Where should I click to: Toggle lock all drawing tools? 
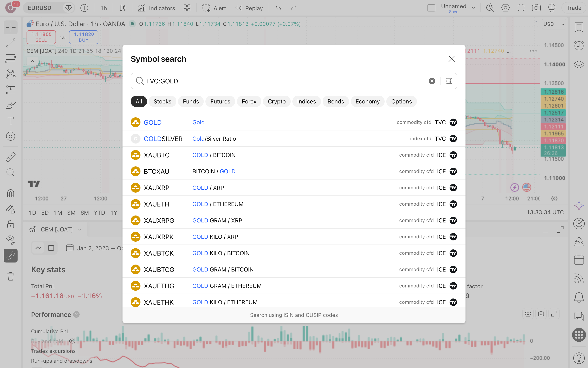click(x=10, y=224)
